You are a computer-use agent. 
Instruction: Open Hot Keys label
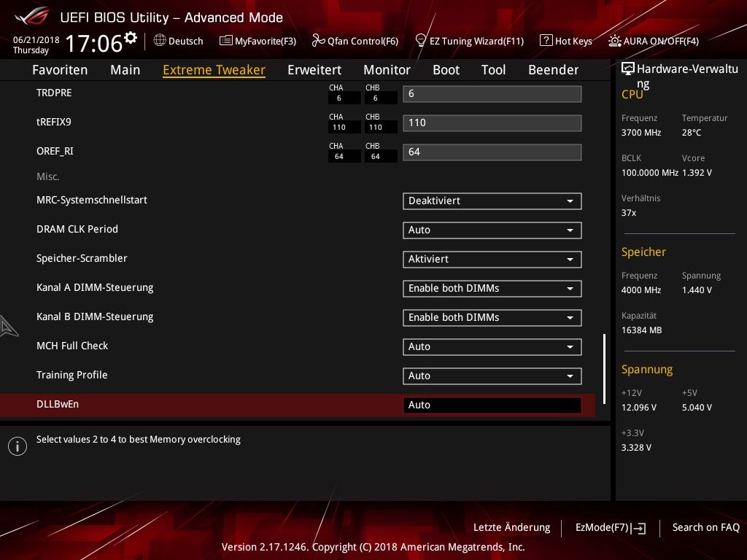pos(573,41)
